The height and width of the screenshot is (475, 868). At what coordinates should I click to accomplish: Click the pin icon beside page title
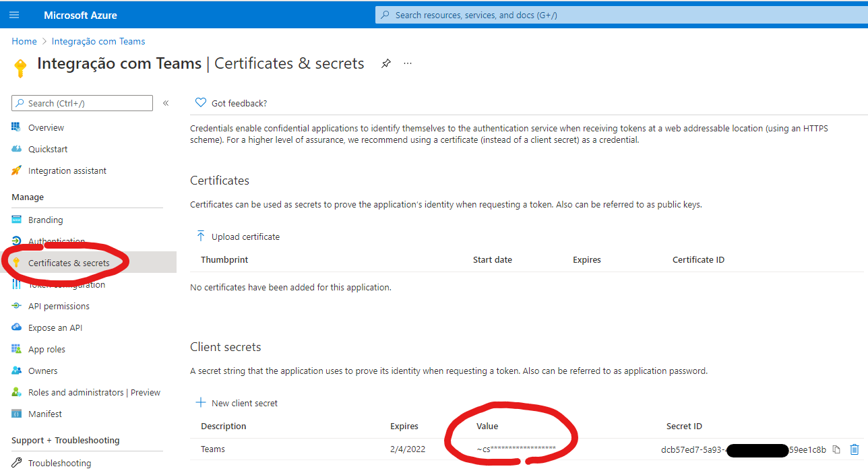[x=386, y=63]
